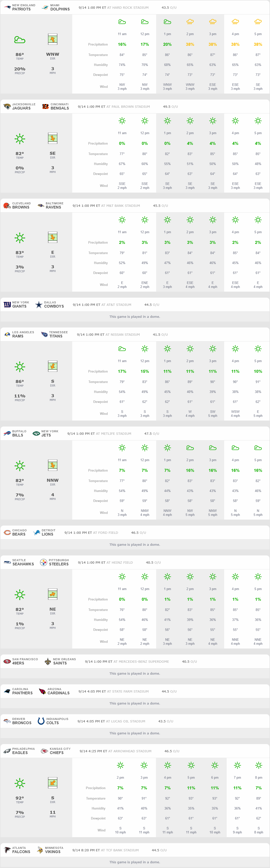Click the Cleveland Browns helmet logo
Image resolution: width=270 pixels, height=868 pixels.
pos(7,205)
